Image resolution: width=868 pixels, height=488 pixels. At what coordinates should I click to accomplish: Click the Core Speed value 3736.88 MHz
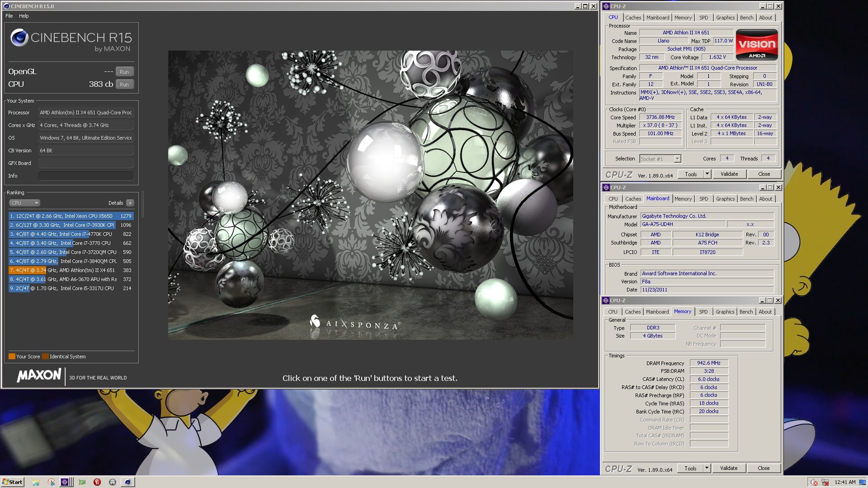[x=660, y=117]
